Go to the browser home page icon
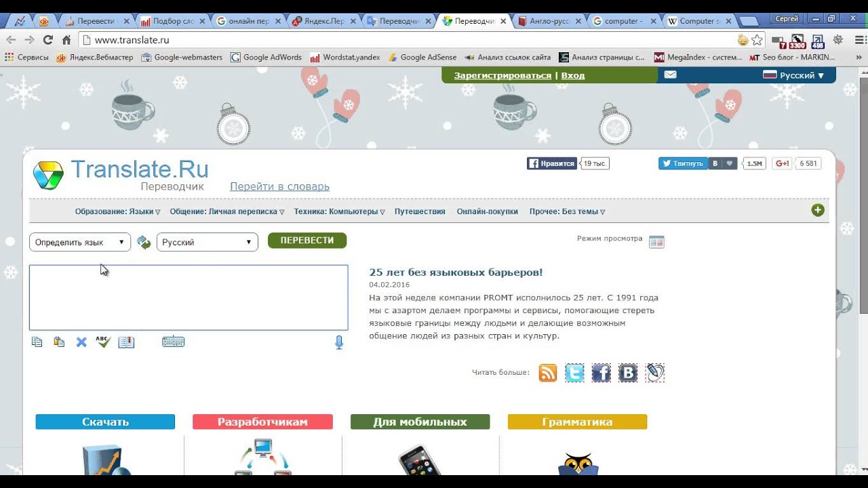This screenshot has width=868, height=488. click(66, 40)
